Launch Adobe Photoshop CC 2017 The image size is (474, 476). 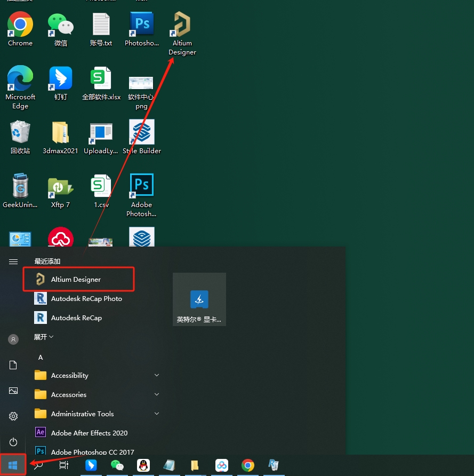click(x=84, y=451)
